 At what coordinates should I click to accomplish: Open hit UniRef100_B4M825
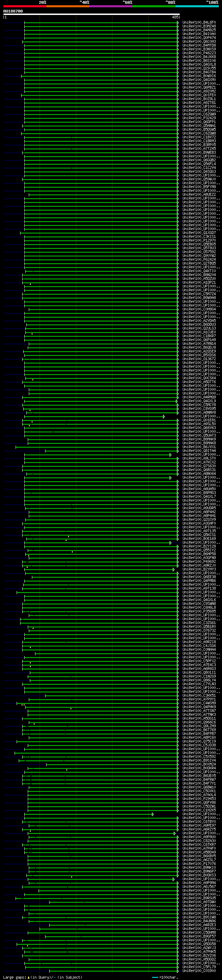199,30
